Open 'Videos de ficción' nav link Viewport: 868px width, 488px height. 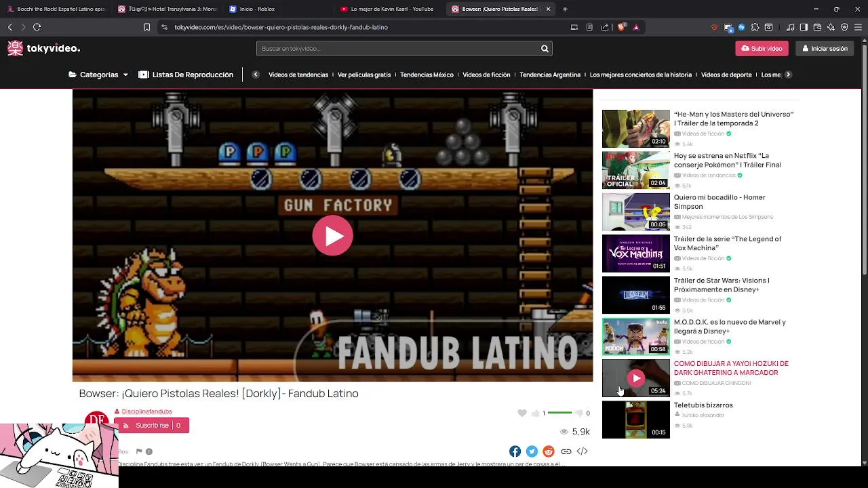pos(486,75)
